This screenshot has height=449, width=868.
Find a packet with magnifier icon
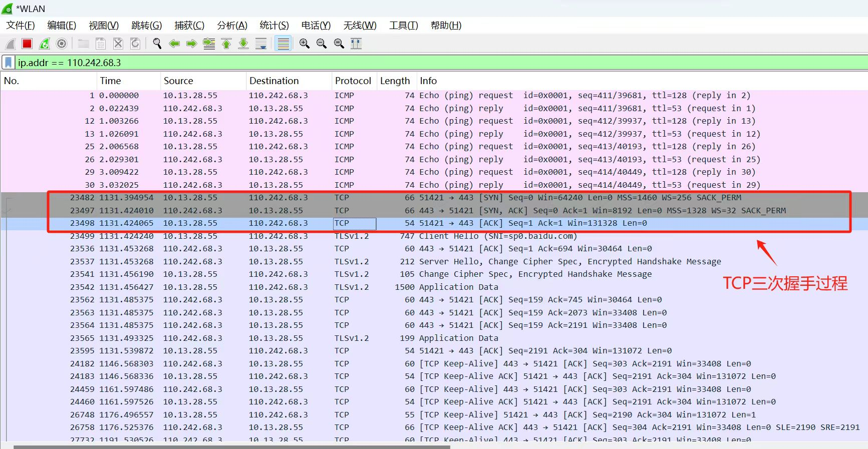tap(157, 44)
